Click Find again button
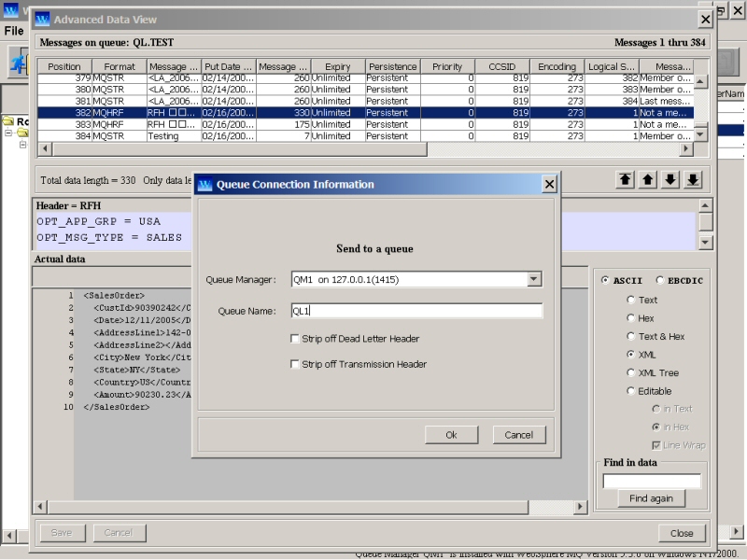747x560 pixels. click(651, 498)
